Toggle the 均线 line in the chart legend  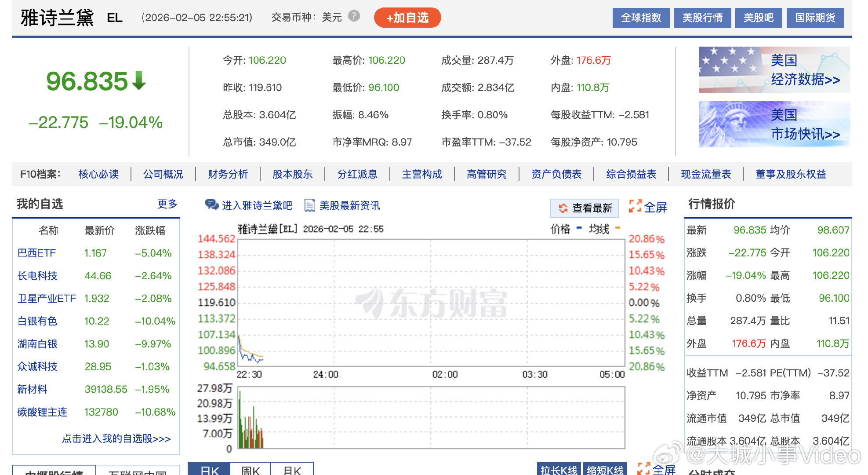[599, 229]
